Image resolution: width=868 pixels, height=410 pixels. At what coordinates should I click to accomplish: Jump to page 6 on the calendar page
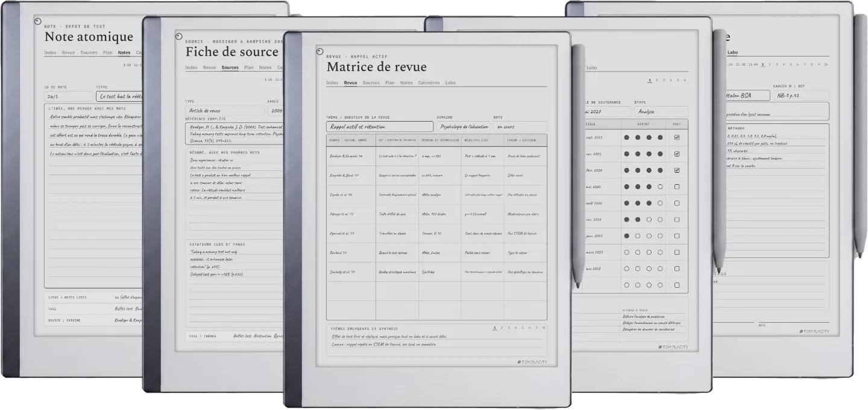685,80
